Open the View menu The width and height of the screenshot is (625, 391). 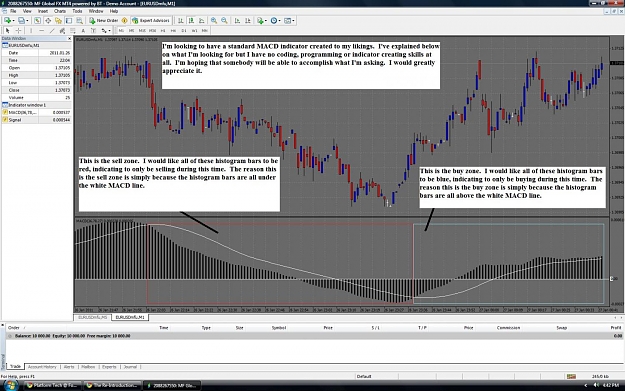pos(27,11)
